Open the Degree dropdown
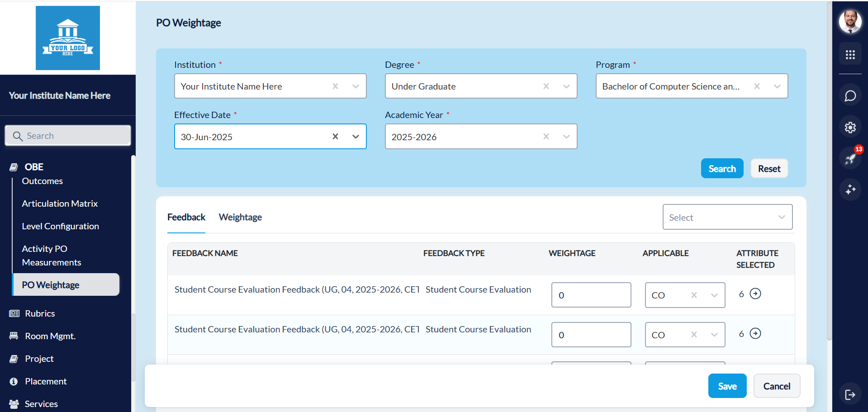This screenshot has height=412, width=868. pos(566,86)
